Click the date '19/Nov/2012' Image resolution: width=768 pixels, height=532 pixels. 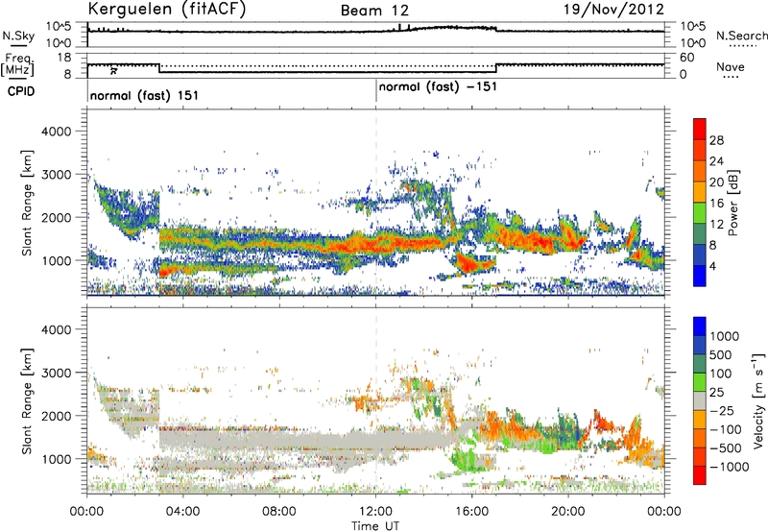pyautogui.click(x=613, y=10)
